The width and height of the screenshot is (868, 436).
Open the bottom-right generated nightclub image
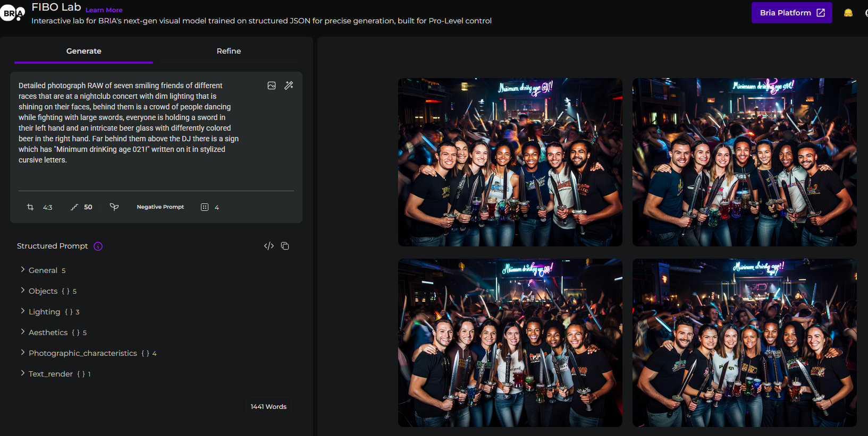click(x=744, y=343)
